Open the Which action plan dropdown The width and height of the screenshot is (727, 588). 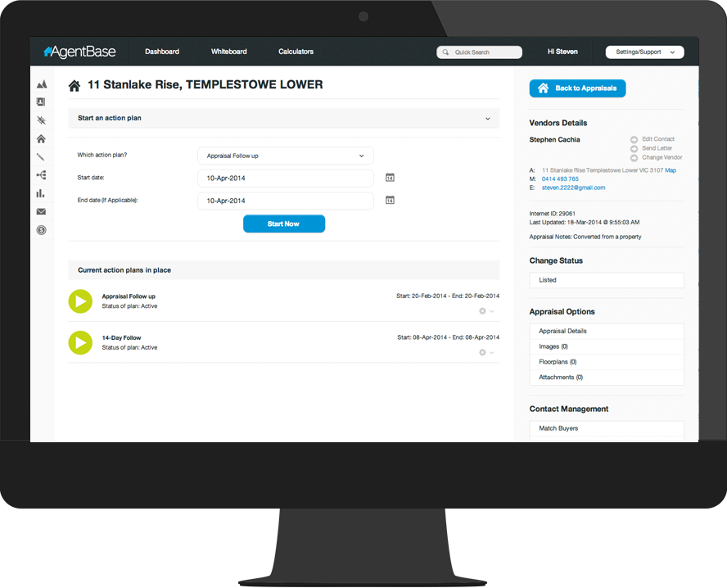[x=286, y=156]
